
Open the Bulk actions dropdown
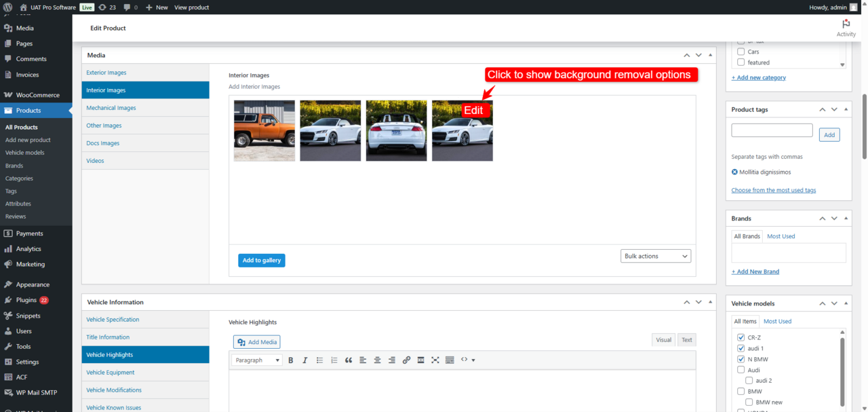655,256
